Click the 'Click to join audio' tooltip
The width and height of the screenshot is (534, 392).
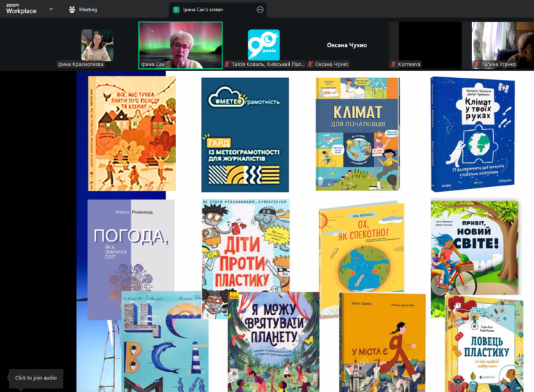(x=35, y=378)
